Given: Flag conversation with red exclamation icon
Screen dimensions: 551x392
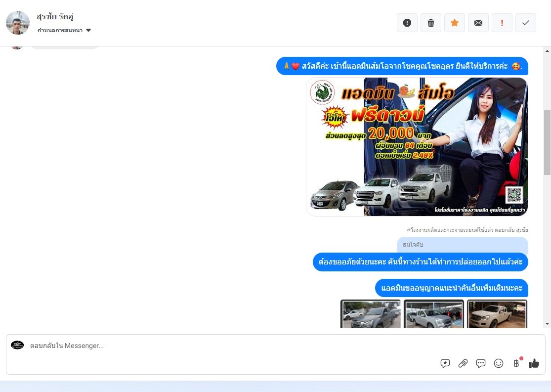Looking at the screenshot, I should pyautogui.click(x=502, y=23).
